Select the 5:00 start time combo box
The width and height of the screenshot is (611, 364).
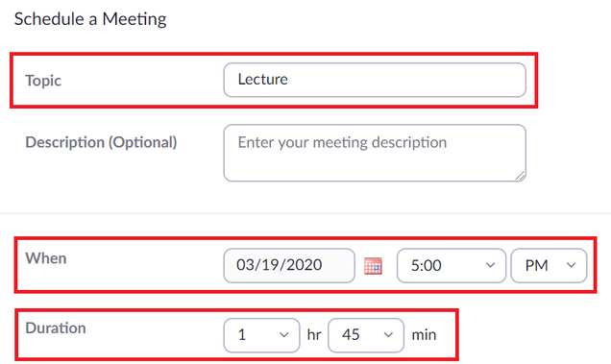click(x=452, y=265)
